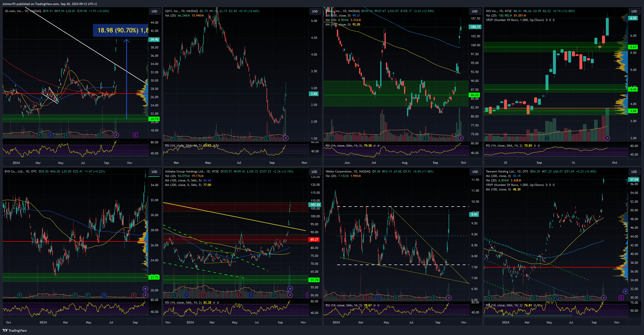
Task: Click the lightning icon in Weibo chart
Action: click(x=449, y=298)
